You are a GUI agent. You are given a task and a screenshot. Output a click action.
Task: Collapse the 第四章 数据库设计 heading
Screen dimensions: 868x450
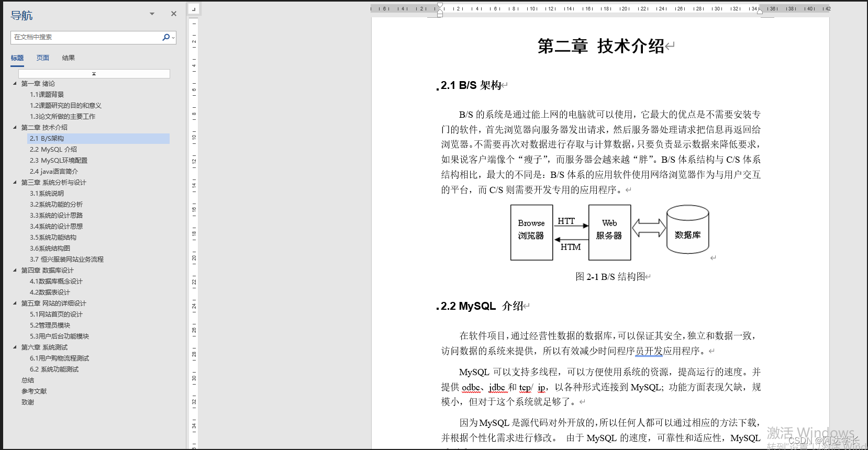coord(15,271)
